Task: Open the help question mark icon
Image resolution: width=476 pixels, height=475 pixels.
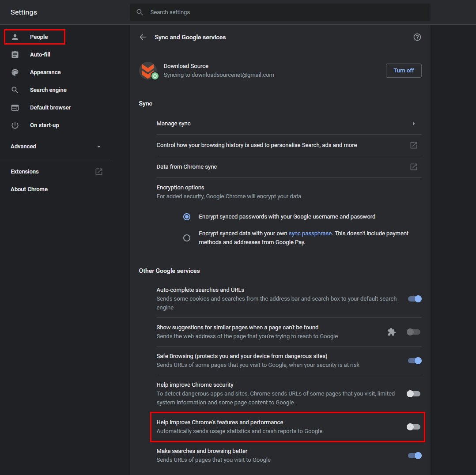Action: point(417,37)
